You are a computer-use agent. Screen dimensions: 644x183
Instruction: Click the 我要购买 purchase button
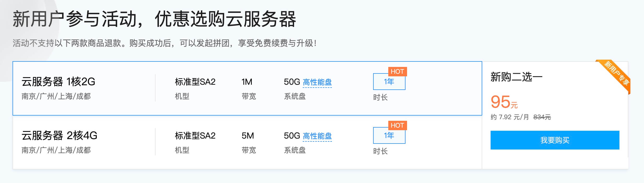(x=555, y=140)
